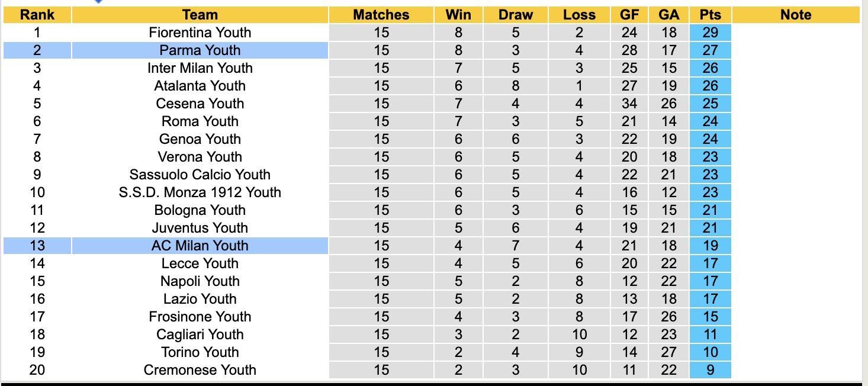
Task: Open the highlighted Parma Youth team
Action: [x=200, y=50]
